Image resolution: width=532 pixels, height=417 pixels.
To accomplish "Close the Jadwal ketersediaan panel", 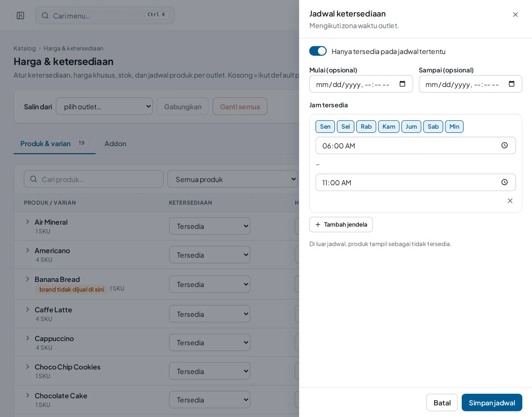I will click(515, 15).
